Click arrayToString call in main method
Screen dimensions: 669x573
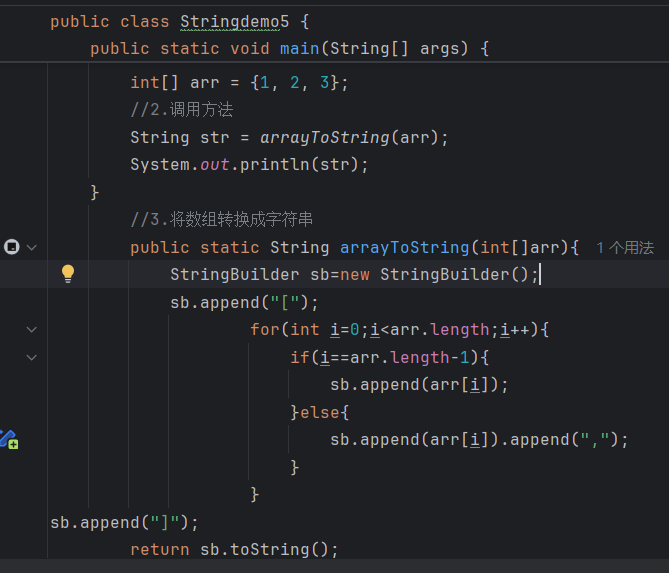(325, 138)
